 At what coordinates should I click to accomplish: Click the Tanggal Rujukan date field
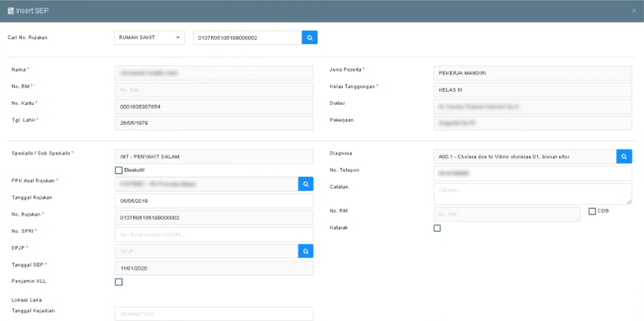coord(214,201)
